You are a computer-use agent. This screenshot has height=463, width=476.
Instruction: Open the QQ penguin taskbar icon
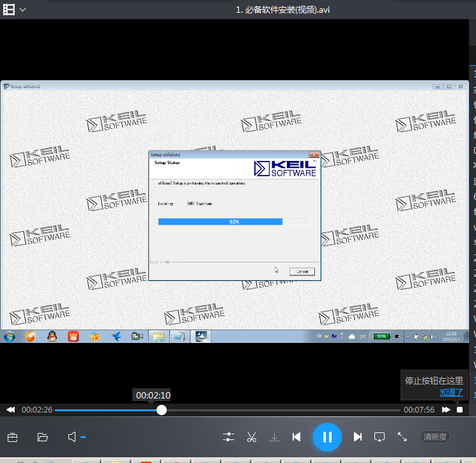[x=52, y=336]
